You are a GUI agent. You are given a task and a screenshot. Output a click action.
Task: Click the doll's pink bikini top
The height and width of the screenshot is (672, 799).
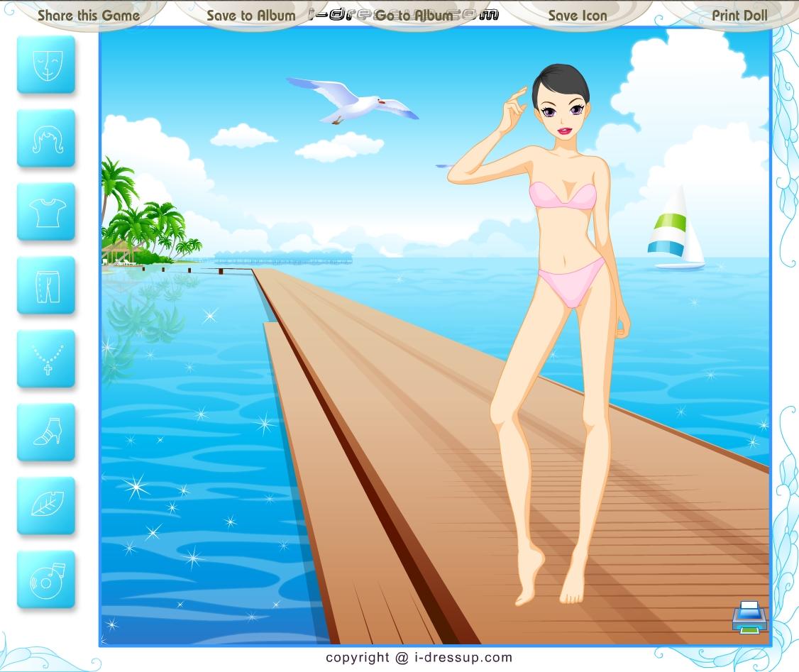(564, 196)
